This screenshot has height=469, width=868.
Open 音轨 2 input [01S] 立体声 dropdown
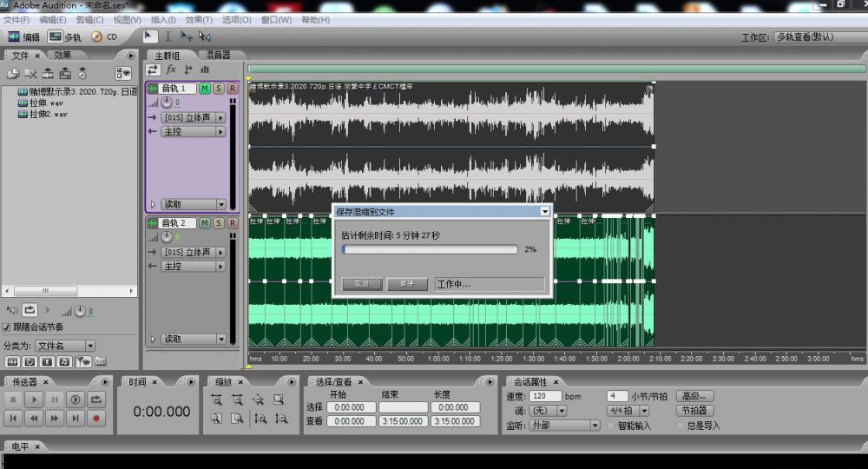[x=194, y=252]
